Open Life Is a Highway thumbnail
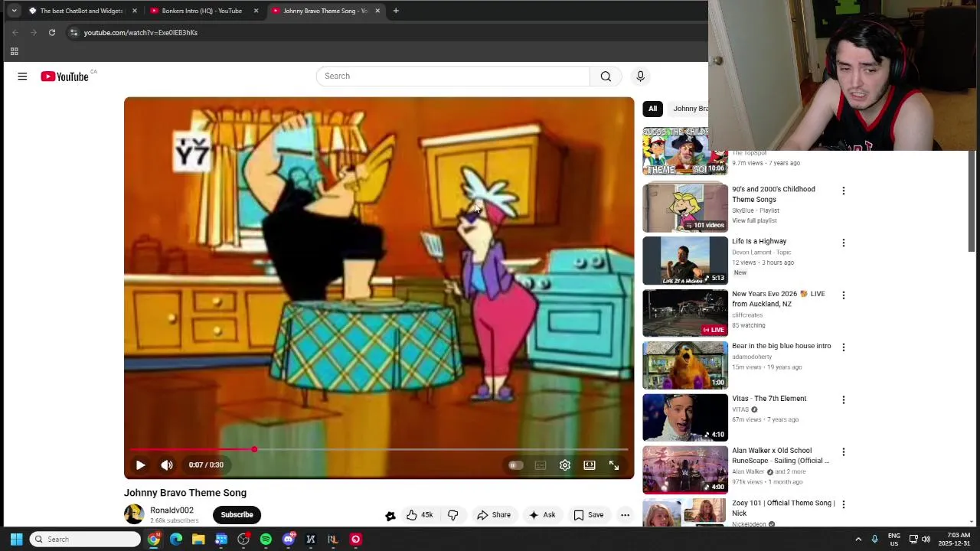Image resolution: width=980 pixels, height=551 pixels. click(685, 260)
